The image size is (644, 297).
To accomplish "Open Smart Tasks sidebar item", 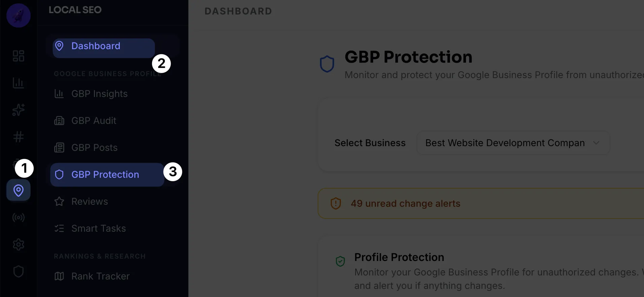I will coord(98,228).
